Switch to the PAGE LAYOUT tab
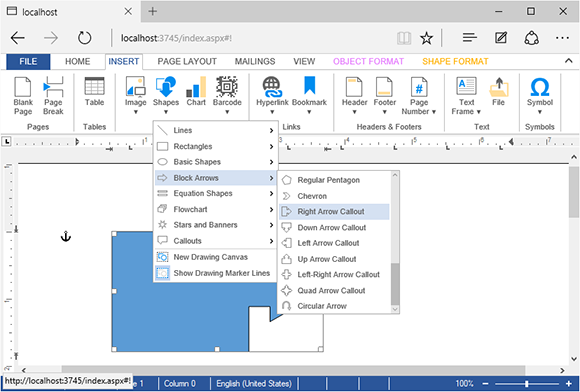Image resolution: width=580 pixels, height=392 pixels. [x=187, y=61]
